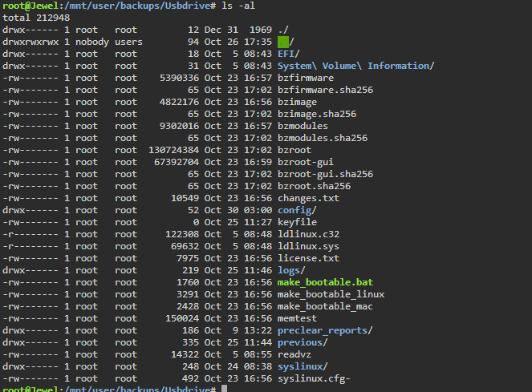Click the make_bootable_mac file name
Screen dimensions: 532x392
point(325,306)
